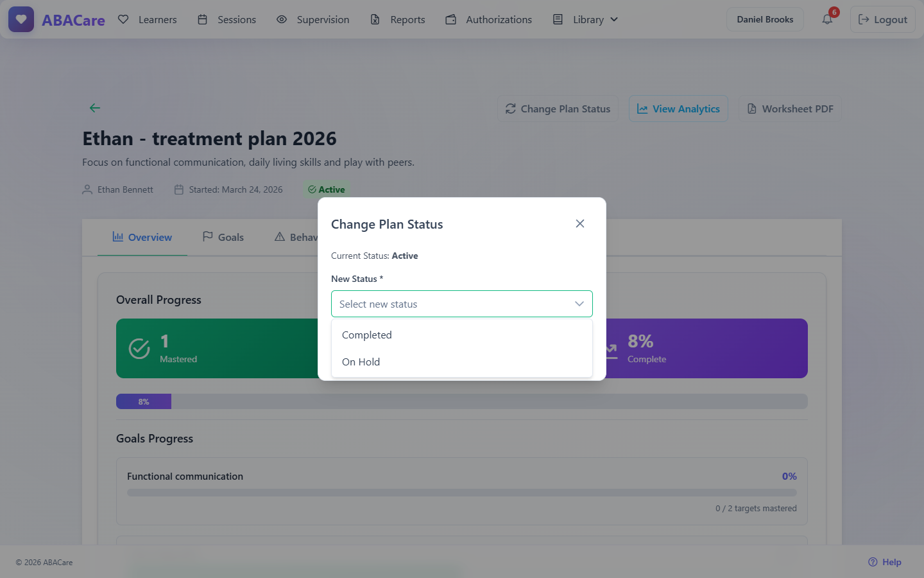Viewport: 924px width, 578px height.
Task: Go back using the green arrow
Action: [95, 108]
